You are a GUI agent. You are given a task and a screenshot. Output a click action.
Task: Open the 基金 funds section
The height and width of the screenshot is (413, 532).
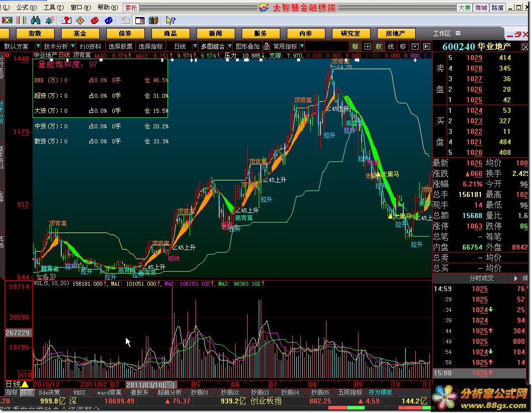80,33
